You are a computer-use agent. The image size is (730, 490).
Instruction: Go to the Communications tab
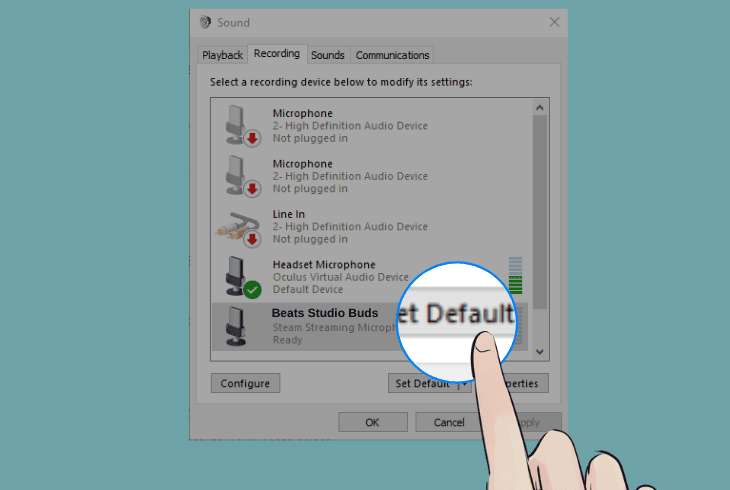pos(392,55)
